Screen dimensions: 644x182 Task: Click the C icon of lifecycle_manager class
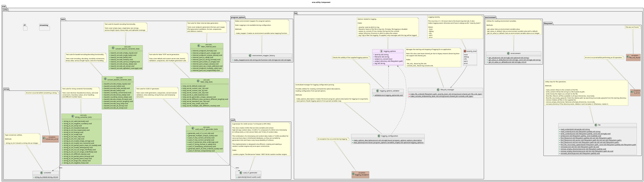438,90
